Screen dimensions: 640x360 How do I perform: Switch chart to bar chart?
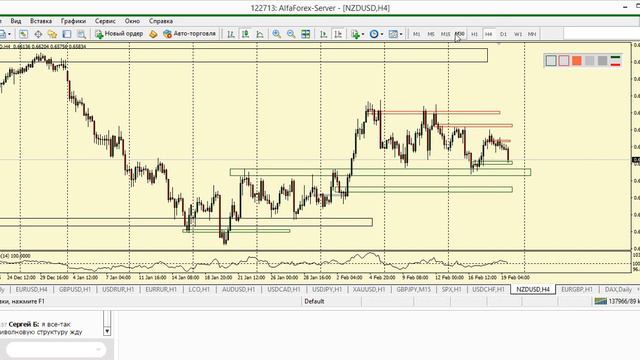231,34
